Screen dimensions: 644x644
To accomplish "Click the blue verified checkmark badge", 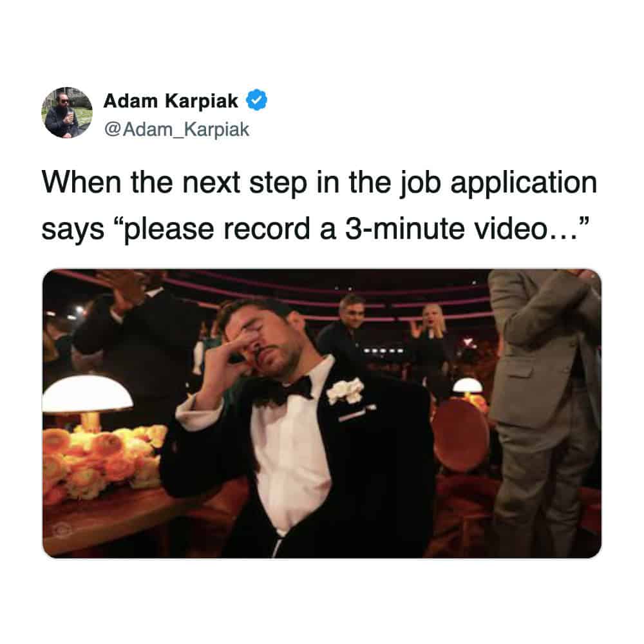I will click(x=257, y=100).
